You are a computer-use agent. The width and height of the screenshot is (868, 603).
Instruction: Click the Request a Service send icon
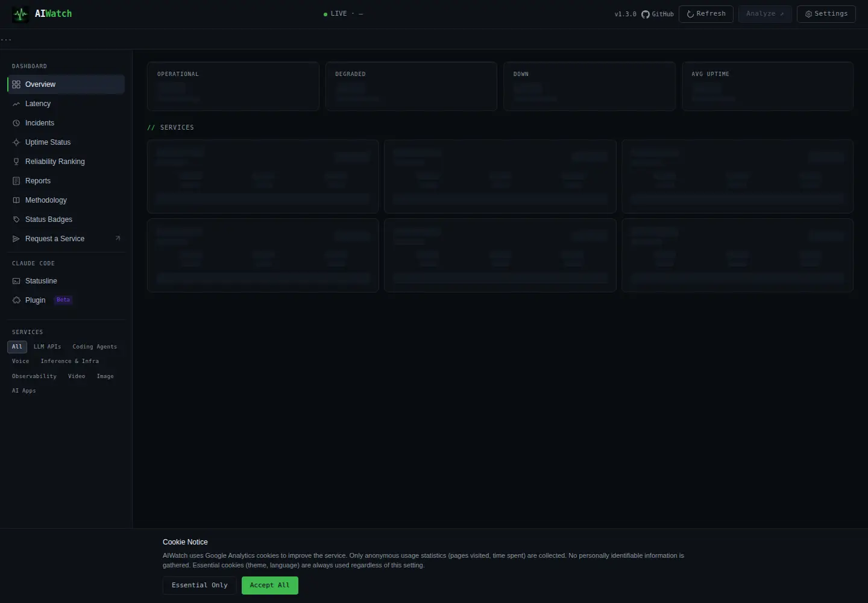click(x=16, y=239)
